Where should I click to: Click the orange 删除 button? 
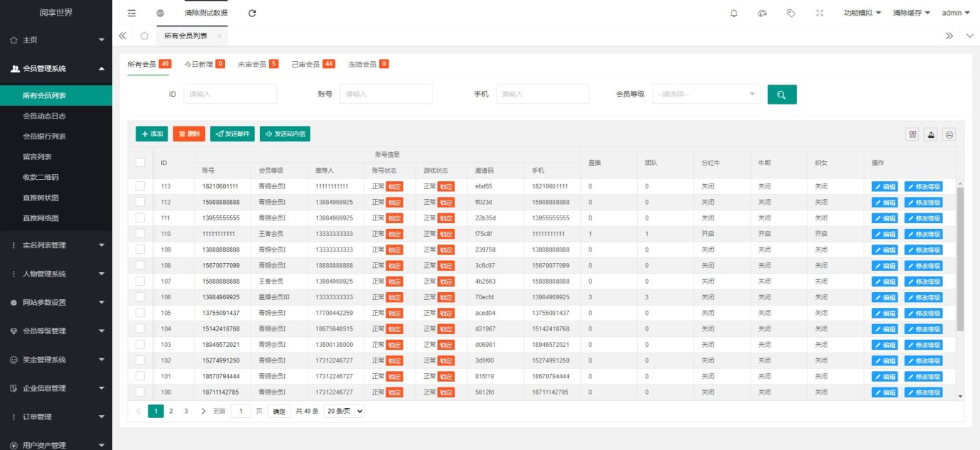click(189, 134)
